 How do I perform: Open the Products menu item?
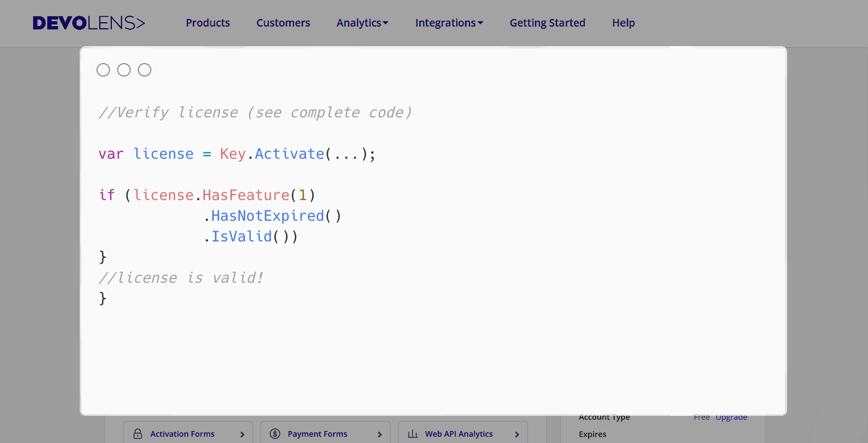point(208,23)
